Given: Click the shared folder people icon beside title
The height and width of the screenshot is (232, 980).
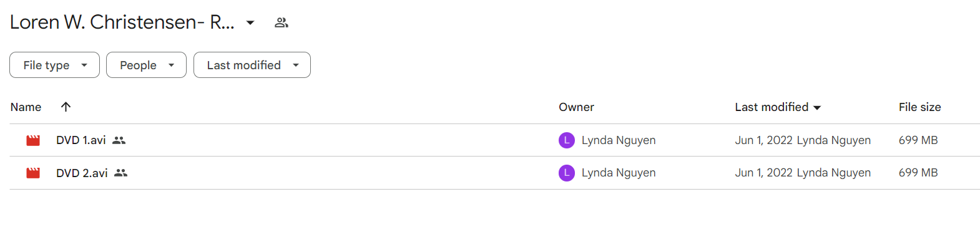Looking at the screenshot, I should tap(282, 22).
